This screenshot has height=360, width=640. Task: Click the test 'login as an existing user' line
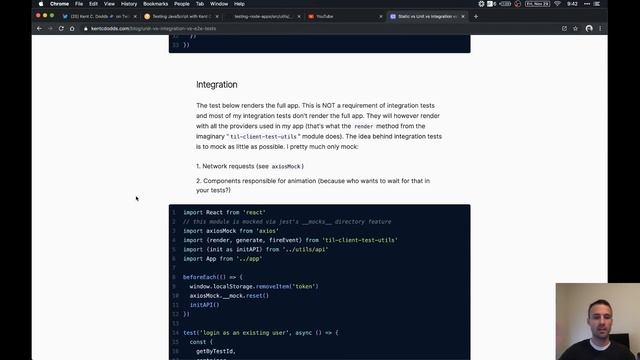(261, 333)
